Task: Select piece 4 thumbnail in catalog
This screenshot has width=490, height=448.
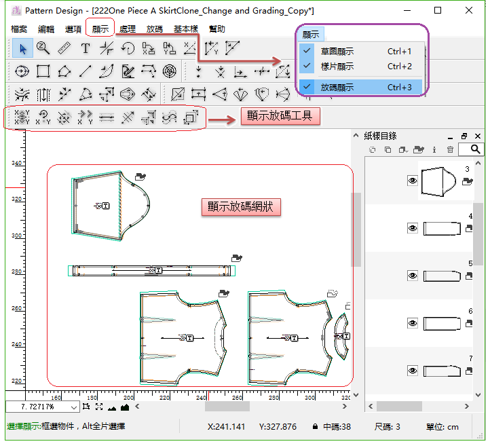Action: click(442, 229)
